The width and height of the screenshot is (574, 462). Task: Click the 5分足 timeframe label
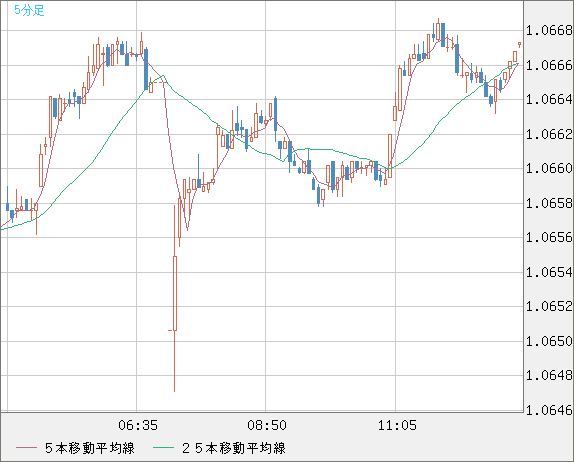coord(29,10)
